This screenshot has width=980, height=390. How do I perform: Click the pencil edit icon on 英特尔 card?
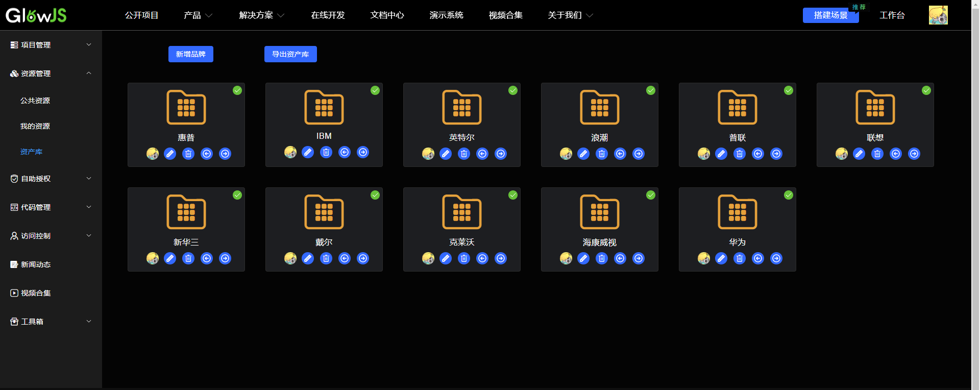tap(446, 154)
